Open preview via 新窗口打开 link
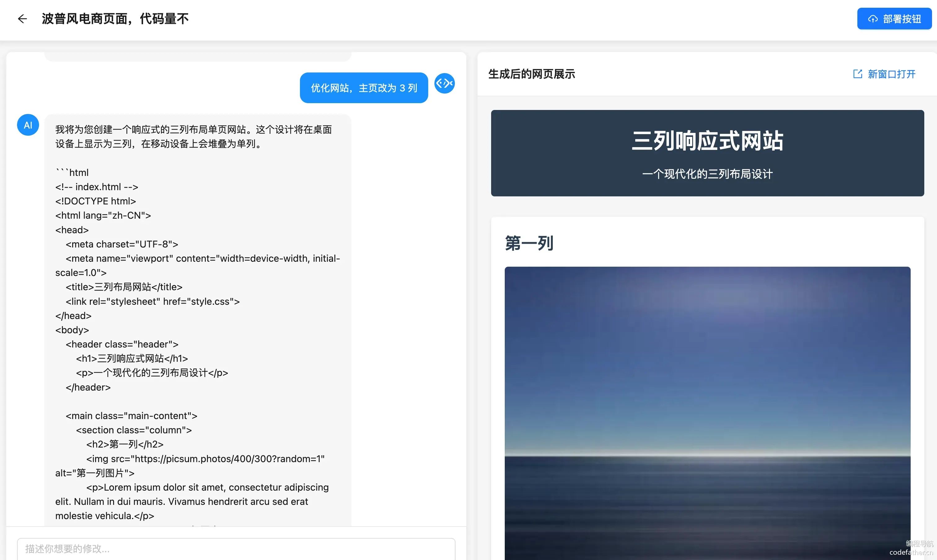The image size is (937, 560). pos(884,74)
